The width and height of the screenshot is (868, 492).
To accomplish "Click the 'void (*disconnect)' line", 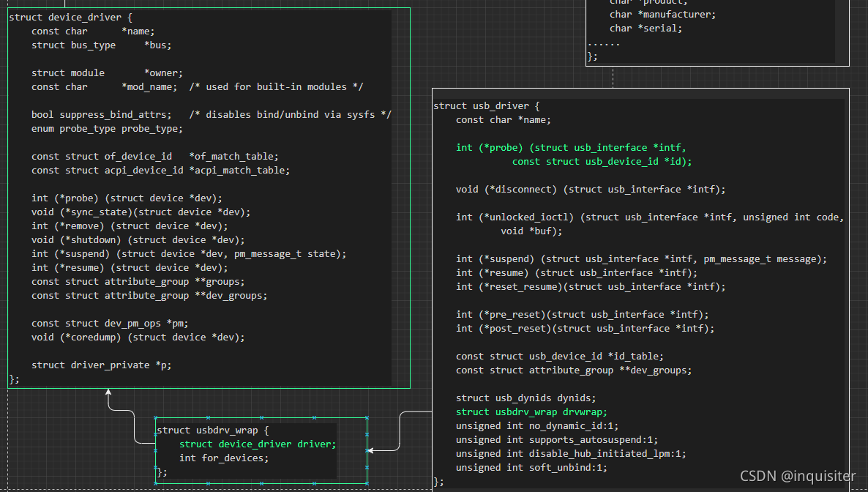I will point(591,189).
